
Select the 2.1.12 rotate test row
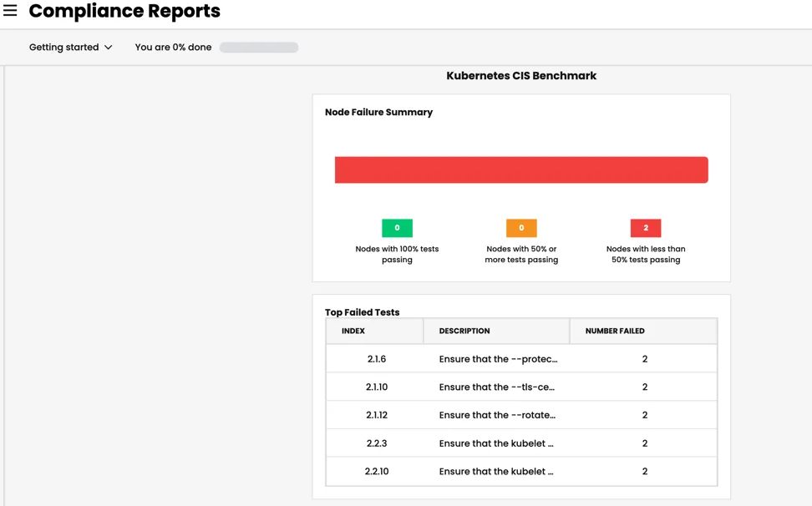[520, 414]
